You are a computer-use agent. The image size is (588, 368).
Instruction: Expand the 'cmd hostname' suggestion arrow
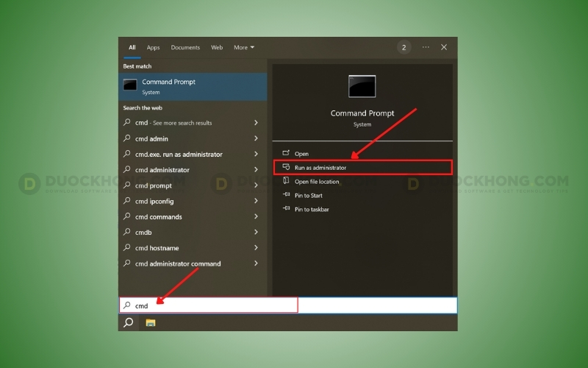pyautogui.click(x=256, y=248)
